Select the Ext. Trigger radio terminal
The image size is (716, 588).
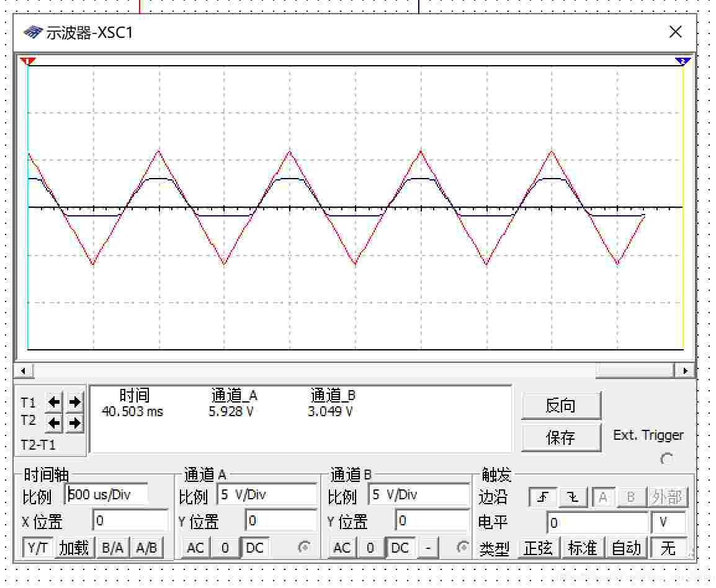coord(666,459)
